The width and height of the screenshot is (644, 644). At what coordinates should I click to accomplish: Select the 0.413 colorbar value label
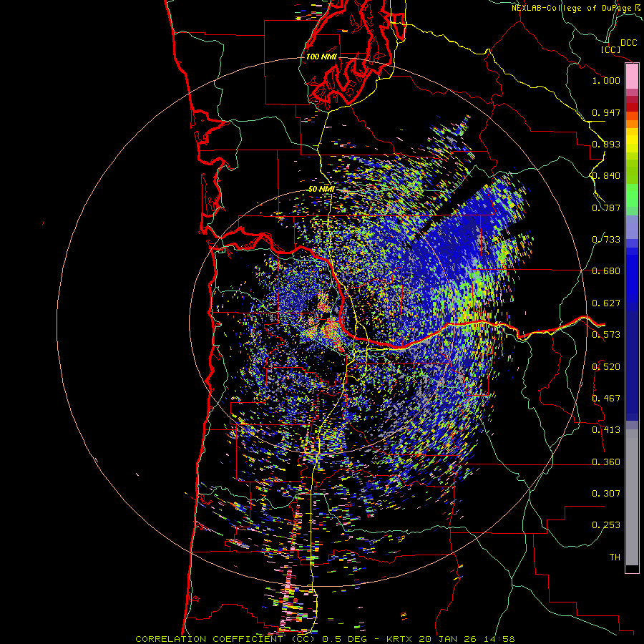point(606,430)
